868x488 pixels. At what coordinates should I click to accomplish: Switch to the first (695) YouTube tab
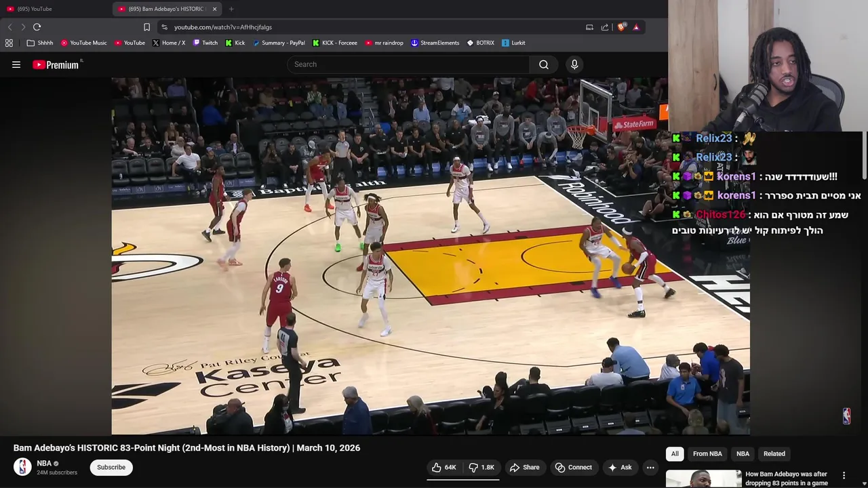[x=56, y=9]
